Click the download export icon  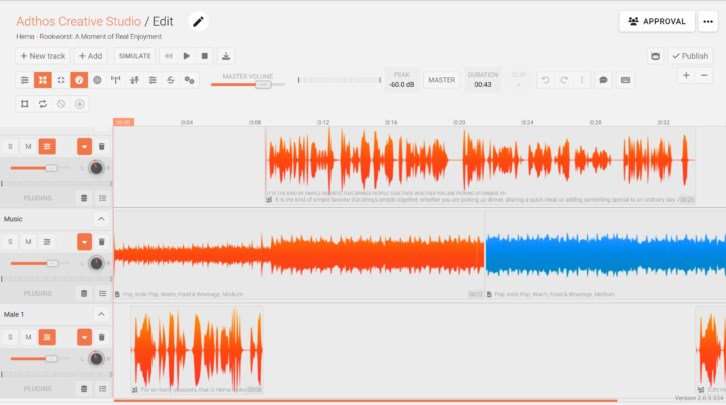225,56
